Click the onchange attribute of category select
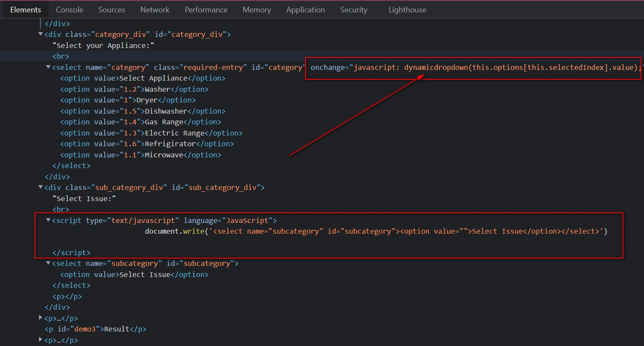 pyautogui.click(x=476, y=67)
